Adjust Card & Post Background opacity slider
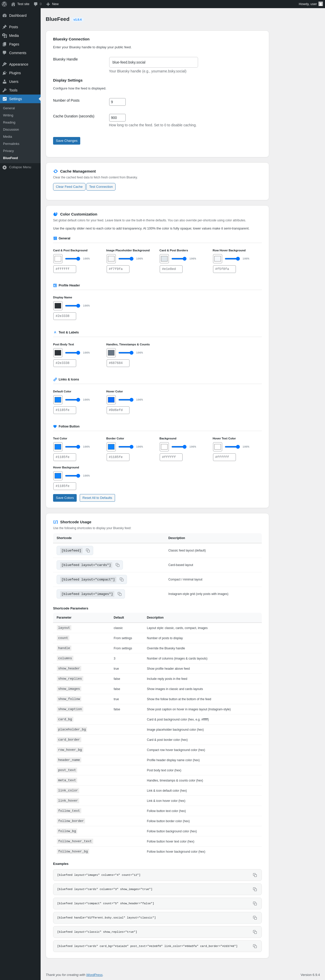 coord(73,259)
